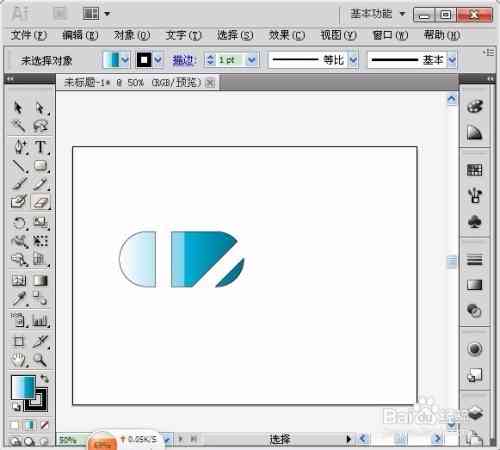Viewport: 500px width, 450px height.
Task: Set paint mode to Gradient button
Action: point(29,425)
